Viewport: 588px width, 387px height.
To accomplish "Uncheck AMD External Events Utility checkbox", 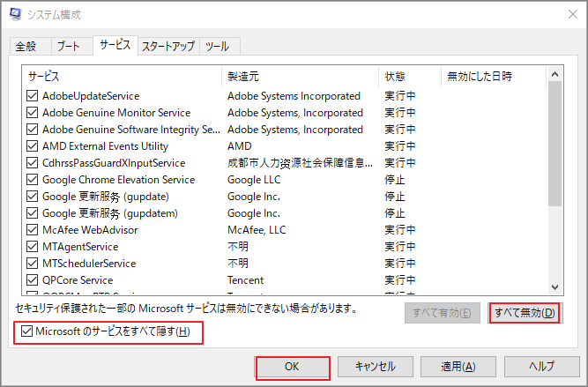I will (33, 145).
